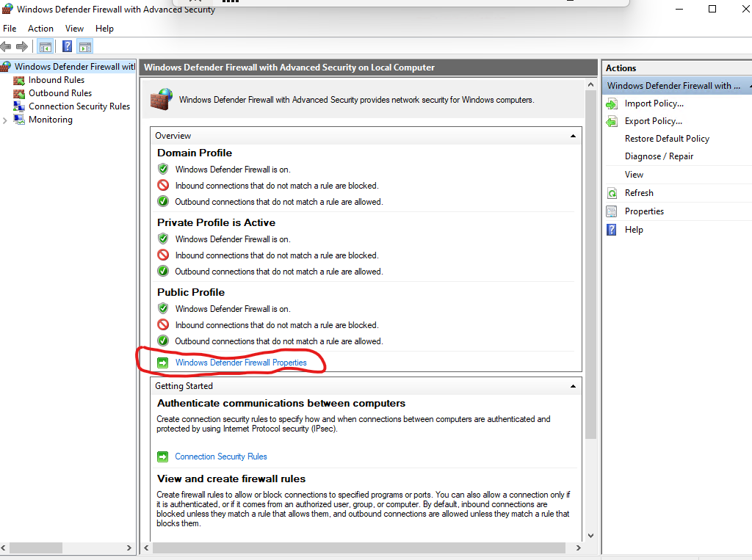Collapse the Getting Started section
Image resolution: width=752 pixels, height=560 pixels.
click(x=573, y=386)
